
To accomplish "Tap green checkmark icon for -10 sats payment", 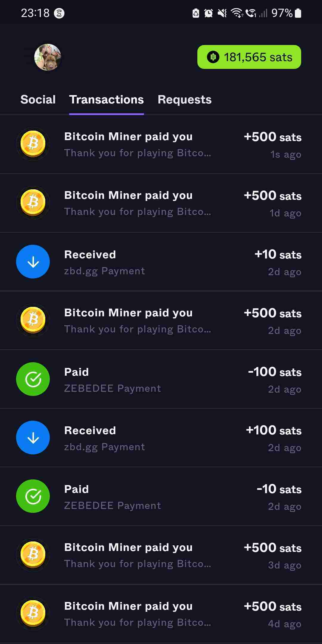I will pyautogui.click(x=33, y=496).
